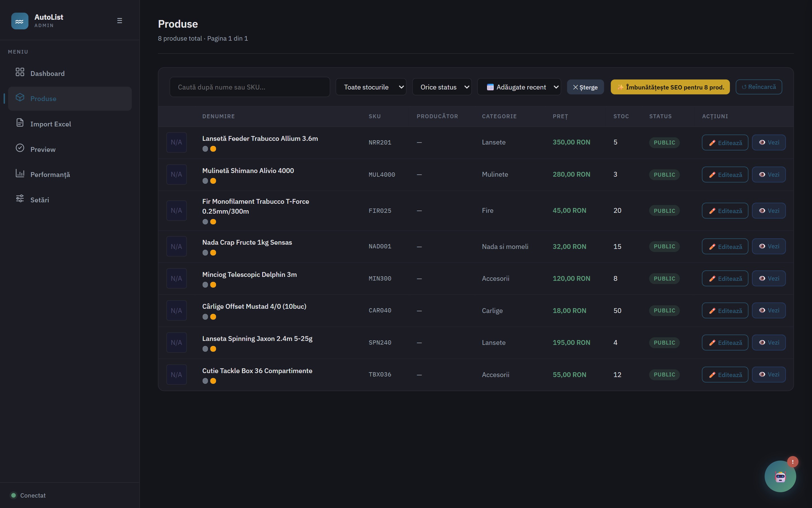The image size is (812, 508).
Task: Go to Import Excel page
Action: click(70, 124)
